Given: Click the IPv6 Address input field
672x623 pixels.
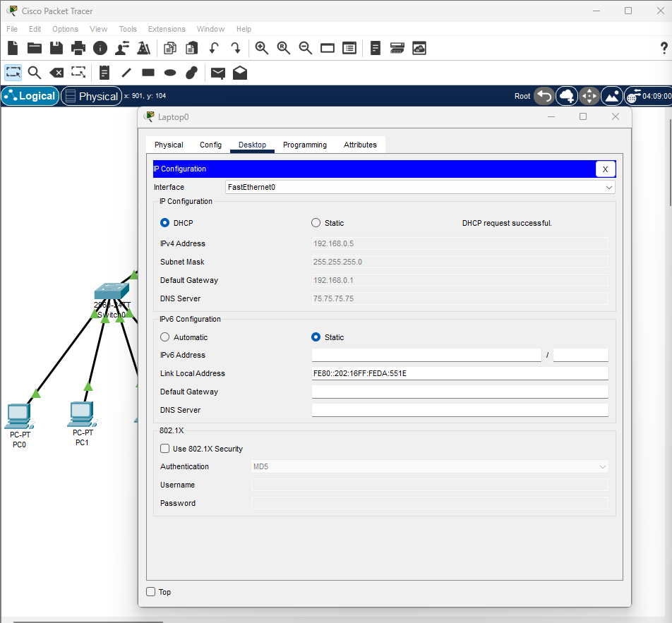Looking at the screenshot, I should point(426,355).
